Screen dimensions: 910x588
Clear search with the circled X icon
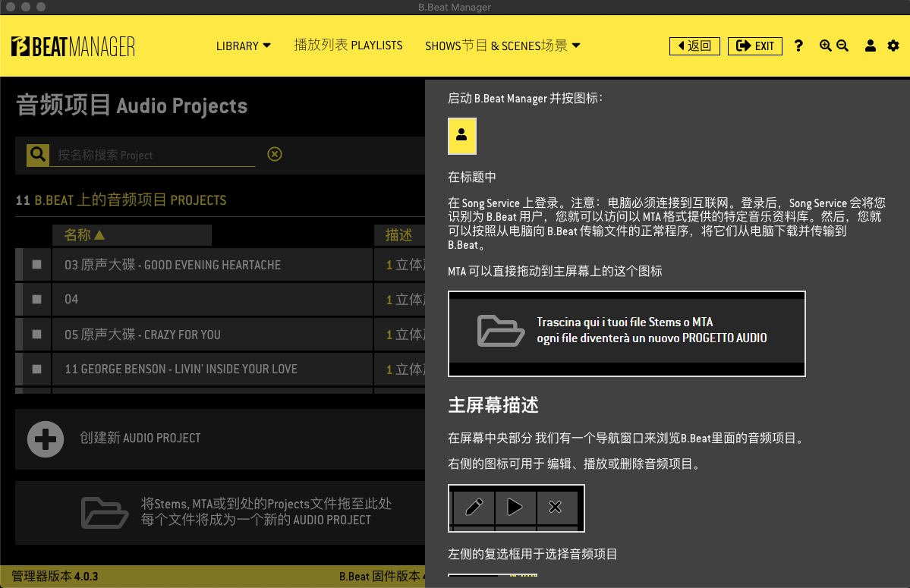click(x=275, y=154)
